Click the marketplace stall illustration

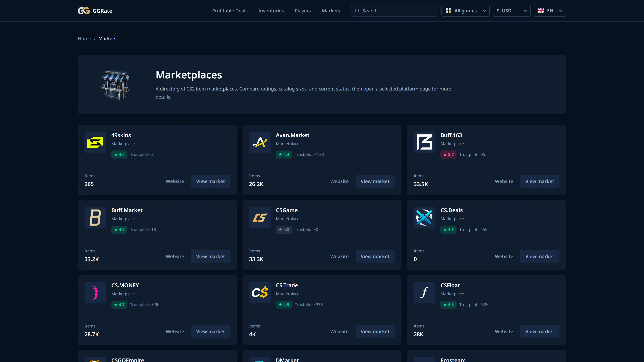pyautogui.click(x=116, y=85)
